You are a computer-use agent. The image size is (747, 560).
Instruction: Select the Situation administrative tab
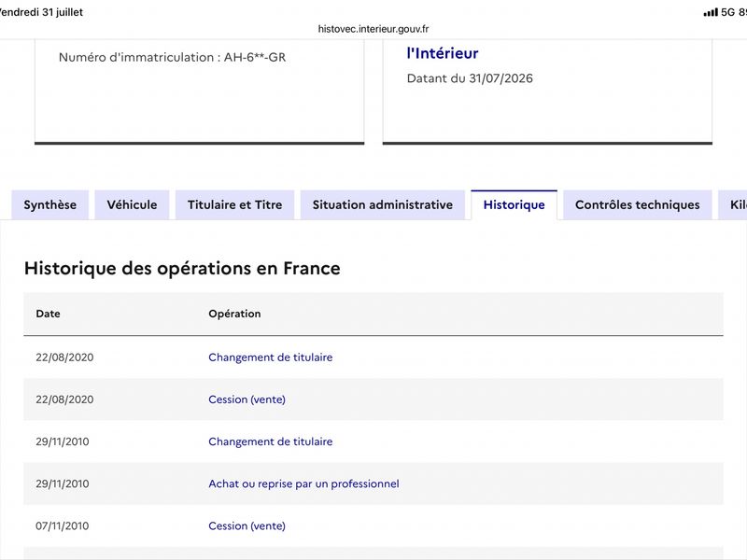coord(383,204)
